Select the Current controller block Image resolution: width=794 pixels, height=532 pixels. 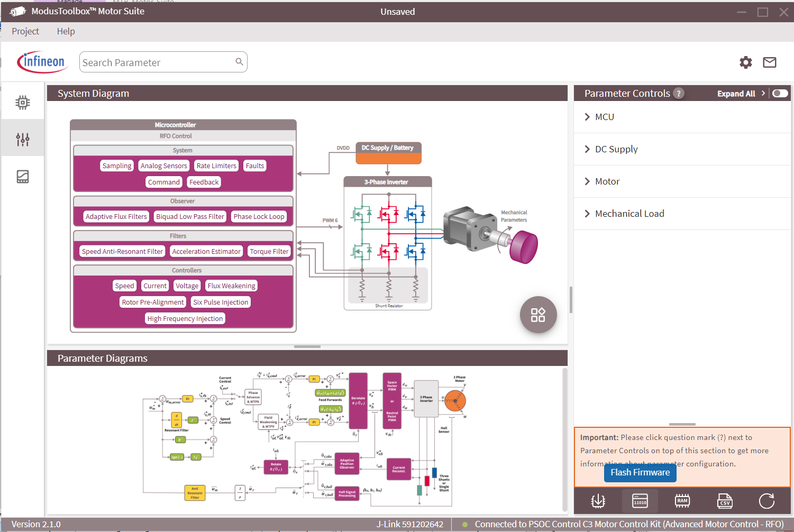pyautogui.click(x=155, y=286)
